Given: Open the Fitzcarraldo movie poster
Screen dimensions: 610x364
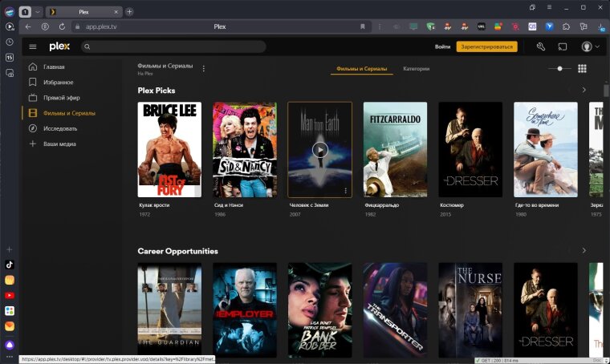Looking at the screenshot, I should (395, 149).
